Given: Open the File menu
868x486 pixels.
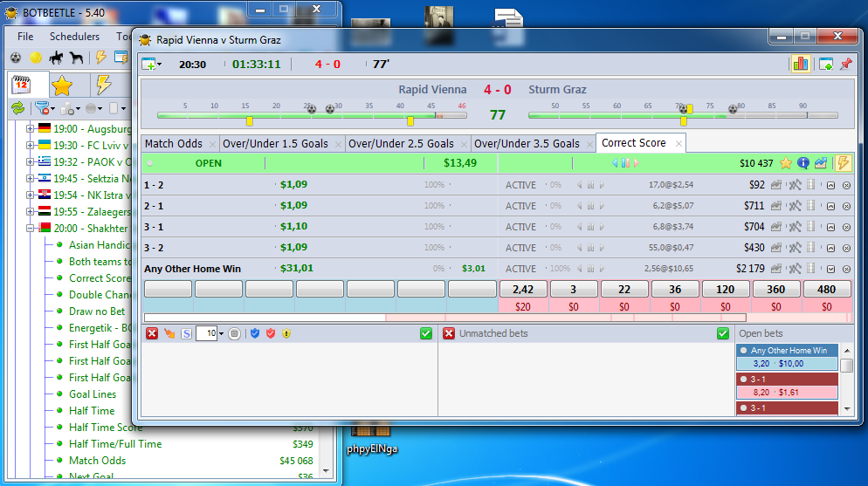Looking at the screenshot, I should pos(25,37).
